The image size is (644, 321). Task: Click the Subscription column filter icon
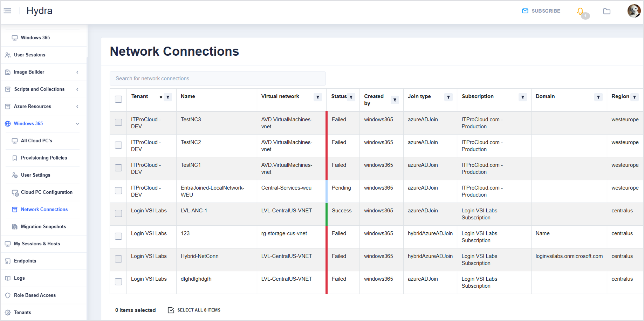pos(522,97)
